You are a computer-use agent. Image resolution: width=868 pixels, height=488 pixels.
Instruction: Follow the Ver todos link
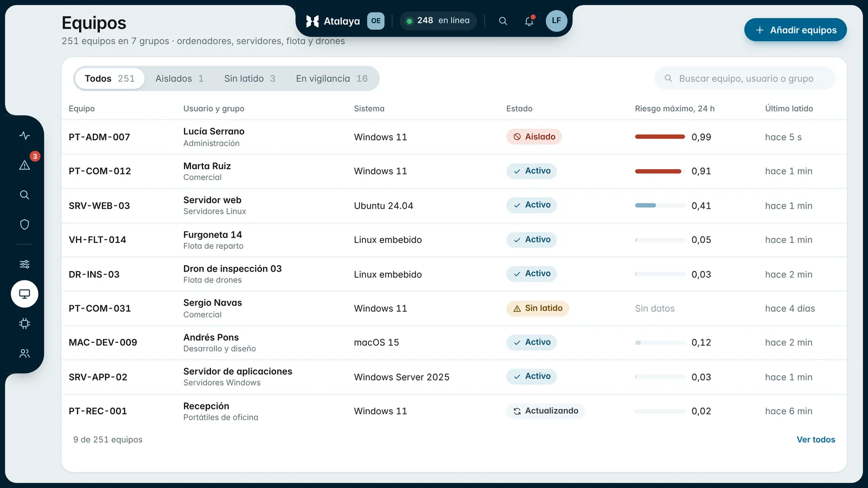click(x=815, y=440)
